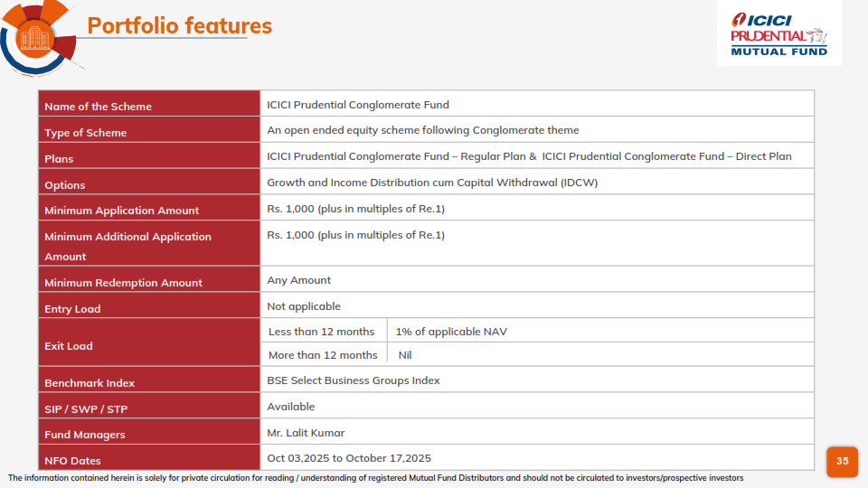Select the ICICI Prudential Conglomerate Fund value
Viewport: 868px width, 488px height.
tap(358, 105)
